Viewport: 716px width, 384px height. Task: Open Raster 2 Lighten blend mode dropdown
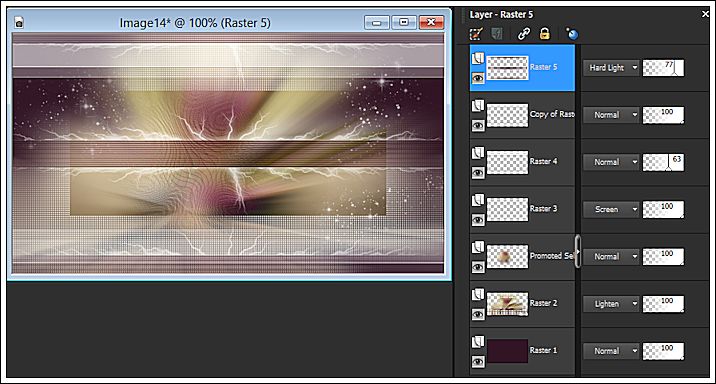pyautogui.click(x=611, y=304)
